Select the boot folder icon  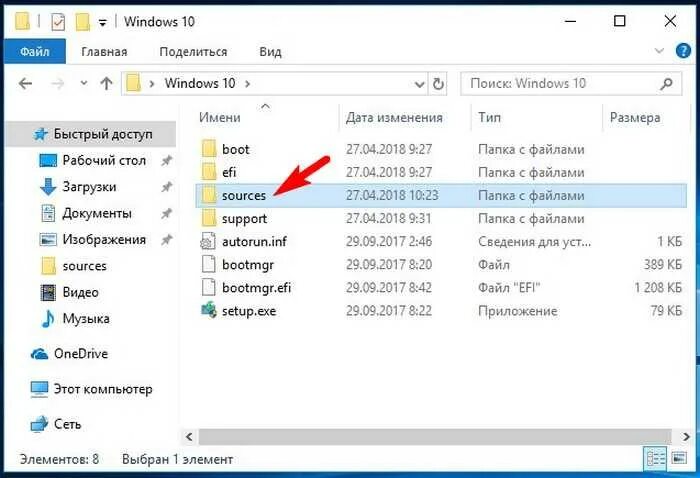point(209,149)
